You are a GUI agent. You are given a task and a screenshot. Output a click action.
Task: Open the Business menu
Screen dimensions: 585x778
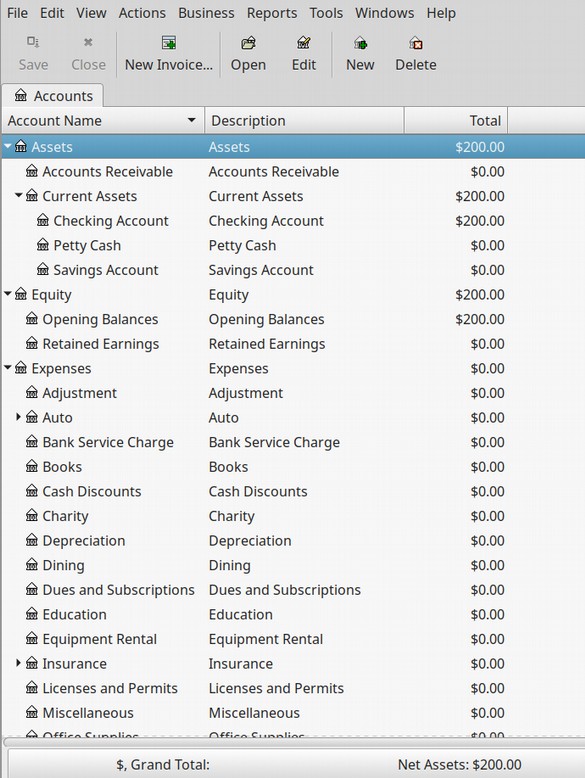point(206,13)
